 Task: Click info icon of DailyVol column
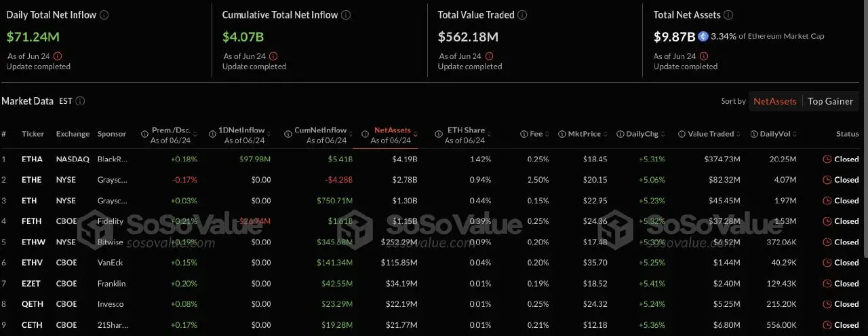tap(755, 134)
